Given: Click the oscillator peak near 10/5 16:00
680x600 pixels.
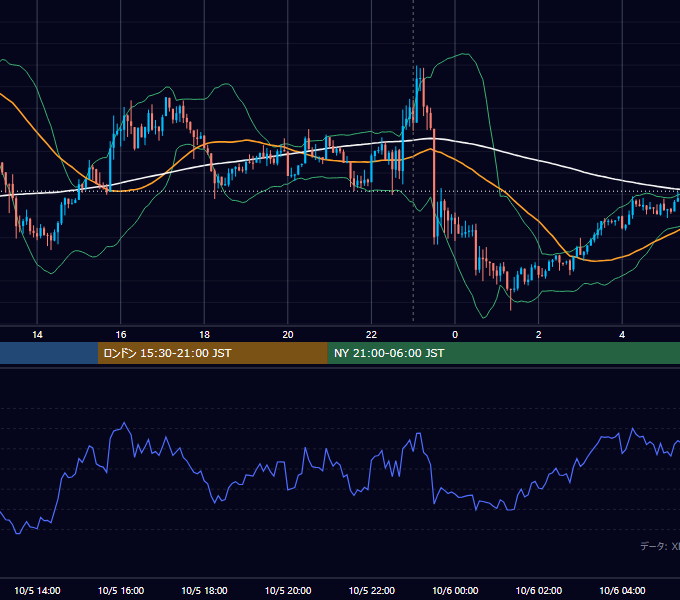Looking at the screenshot, I should click(x=125, y=424).
